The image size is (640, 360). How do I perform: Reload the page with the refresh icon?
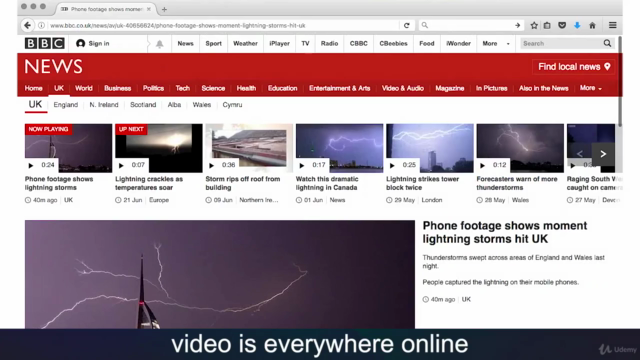tap(407, 25)
